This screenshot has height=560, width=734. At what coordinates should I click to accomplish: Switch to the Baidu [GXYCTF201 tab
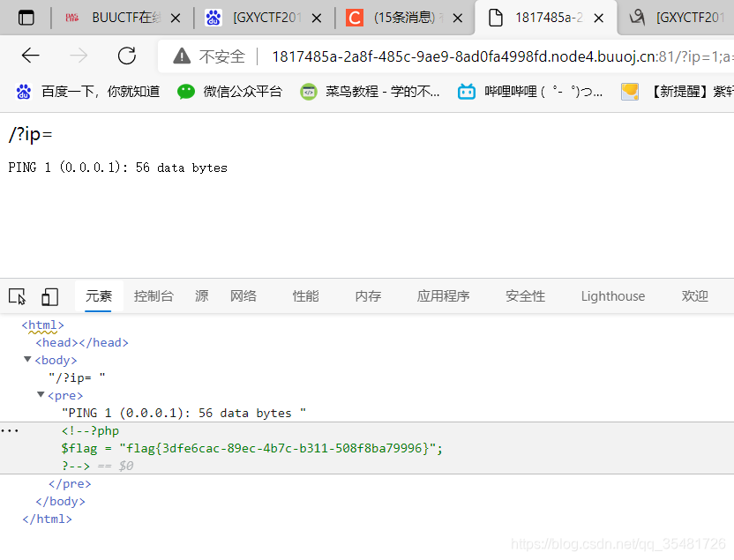pos(265,18)
